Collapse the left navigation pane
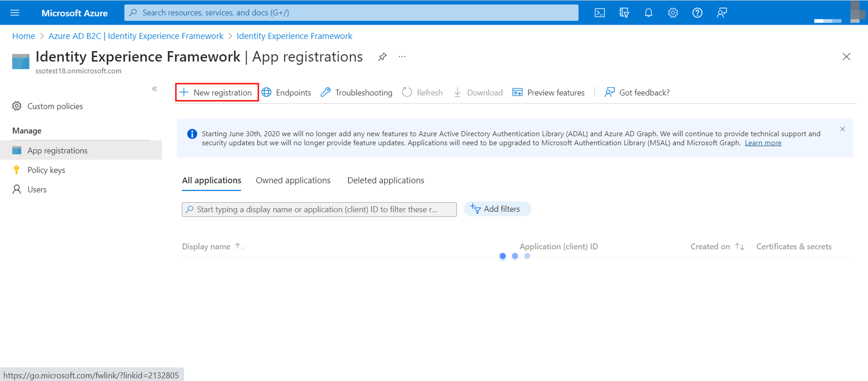The width and height of the screenshot is (868, 381). (x=154, y=89)
